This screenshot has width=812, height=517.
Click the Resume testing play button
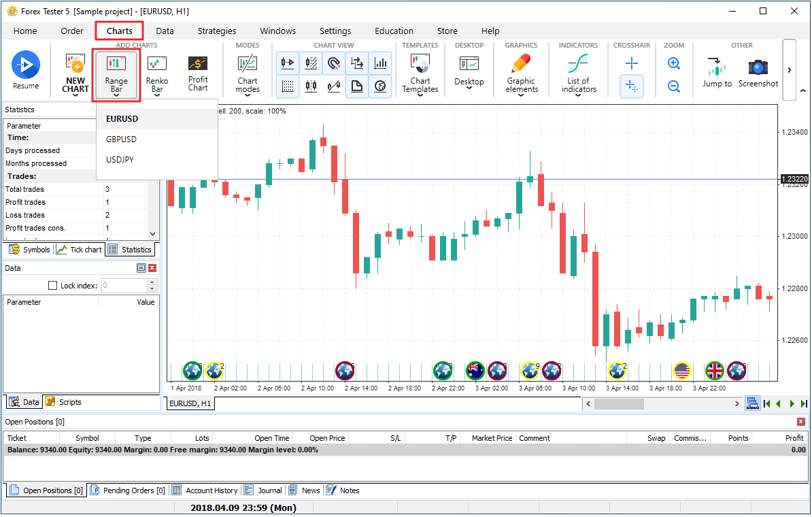[26, 65]
